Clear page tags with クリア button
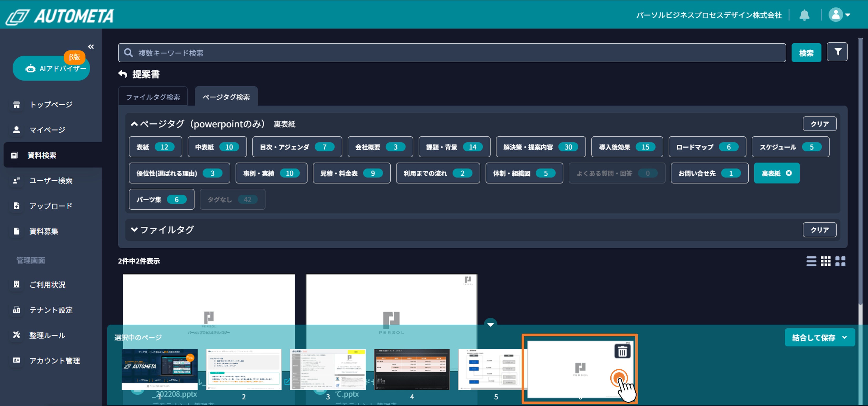Viewport: 868px width, 406px height. coord(820,124)
